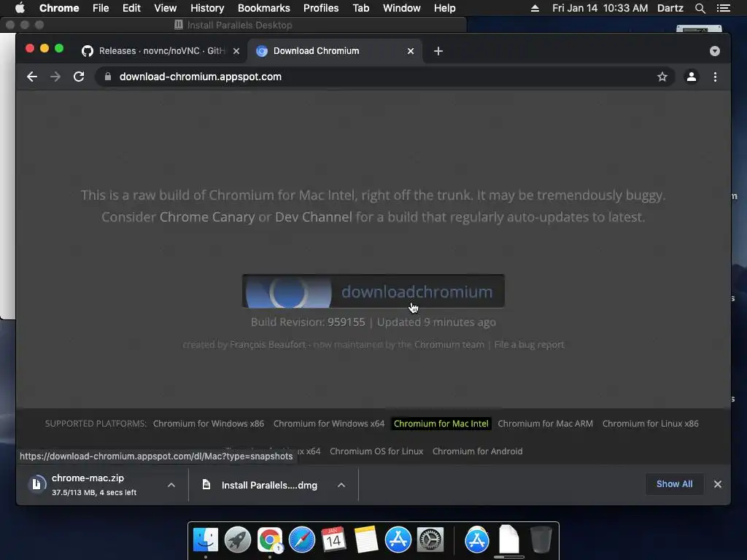Open the tab search dropdown arrow
The height and width of the screenshot is (560, 747).
pos(715,51)
